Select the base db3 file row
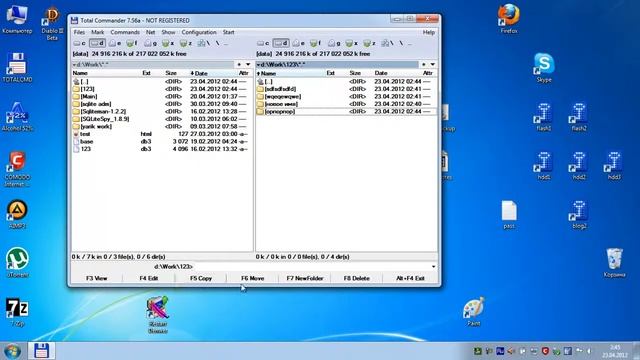Screen dimensions: 640x360 [161, 141]
